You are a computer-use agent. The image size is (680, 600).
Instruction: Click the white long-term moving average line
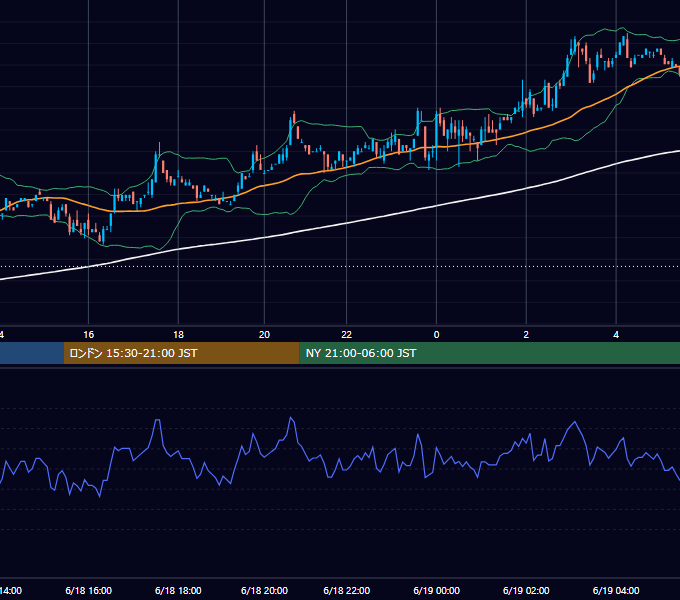(347, 224)
